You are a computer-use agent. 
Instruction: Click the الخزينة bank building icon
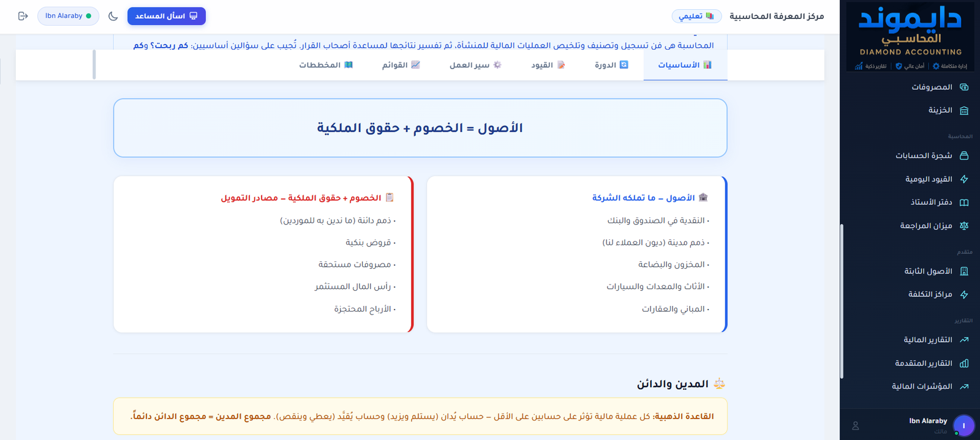click(x=964, y=110)
